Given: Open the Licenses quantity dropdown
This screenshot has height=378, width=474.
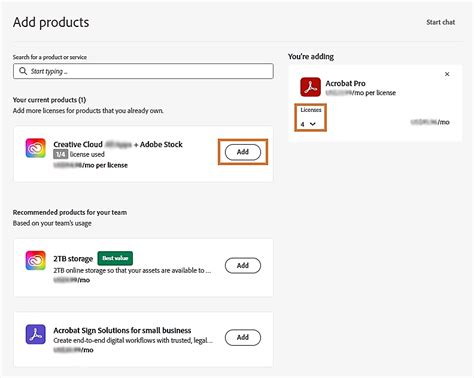Looking at the screenshot, I should click(x=308, y=124).
